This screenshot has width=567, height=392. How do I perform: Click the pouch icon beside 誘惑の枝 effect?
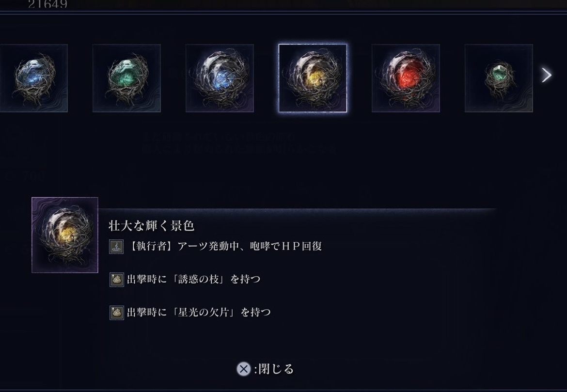click(x=116, y=280)
